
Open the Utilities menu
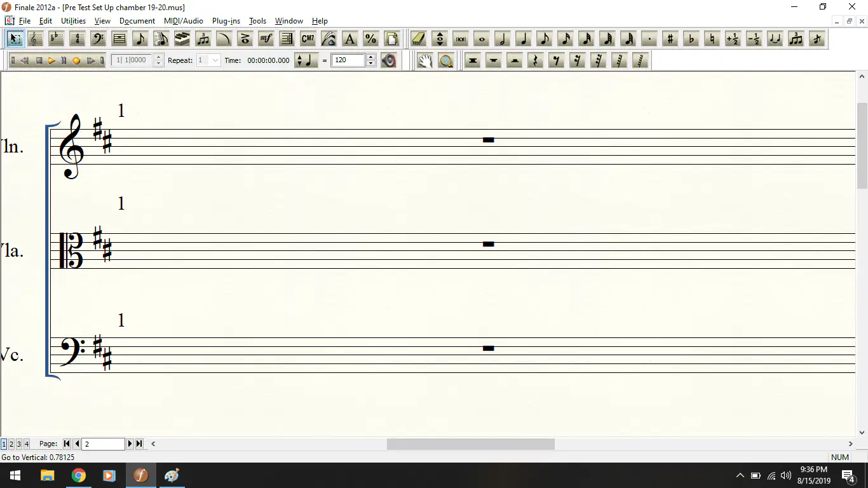click(74, 21)
